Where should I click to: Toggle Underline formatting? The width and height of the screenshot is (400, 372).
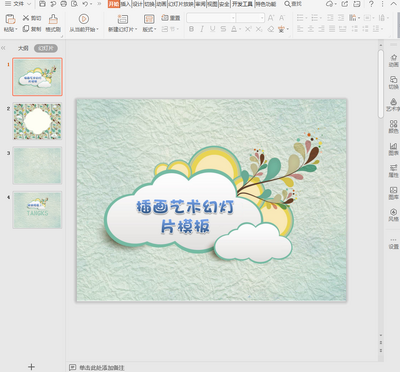click(x=213, y=29)
